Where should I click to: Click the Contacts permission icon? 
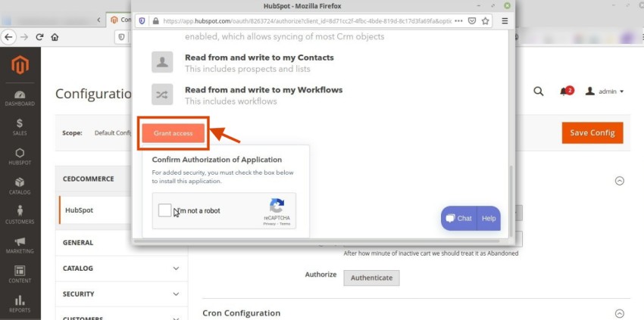pyautogui.click(x=162, y=62)
